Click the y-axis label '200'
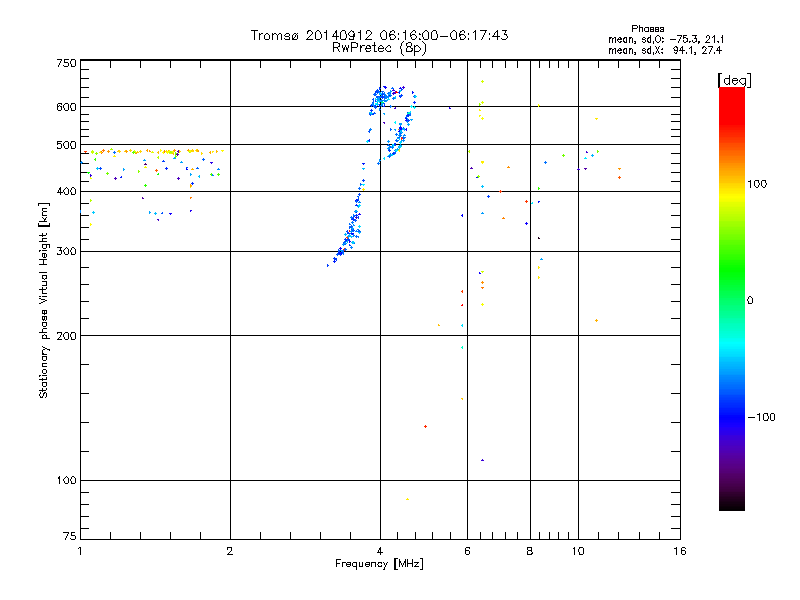The image size is (800, 600). tap(66, 336)
